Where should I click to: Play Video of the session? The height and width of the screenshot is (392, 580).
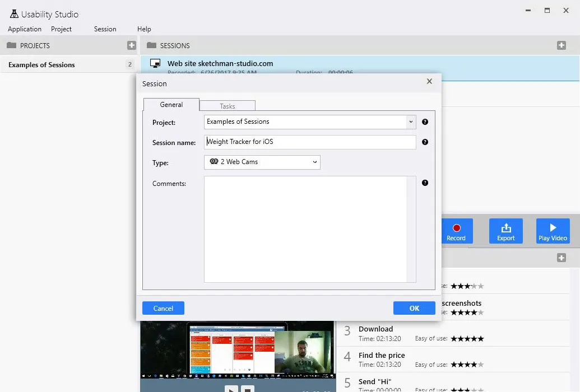[x=553, y=231]
